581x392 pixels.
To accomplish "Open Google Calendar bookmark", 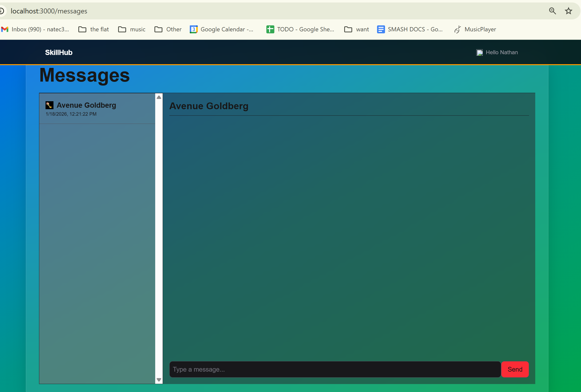I will point(222,30).
